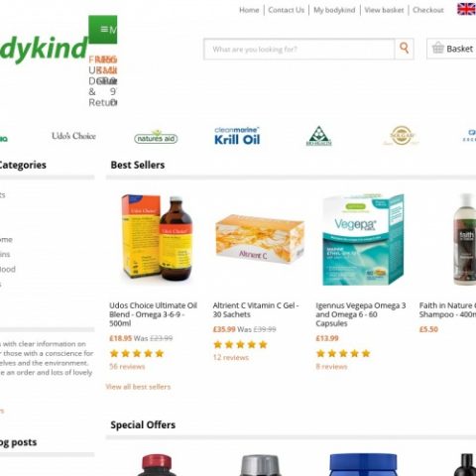476x476 pixels.
Task: Click the bodykind site logo
Action: pyautogui.click(x=44, y=49)
